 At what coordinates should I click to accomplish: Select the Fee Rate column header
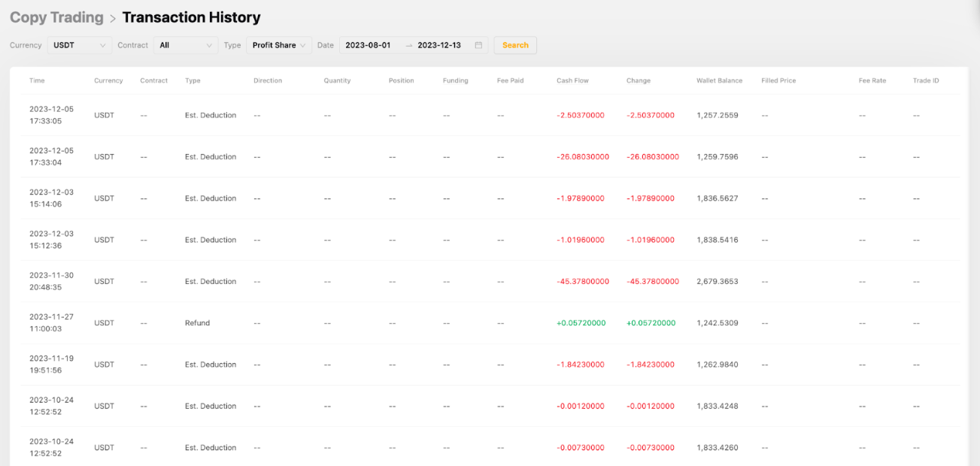(872, 80)
